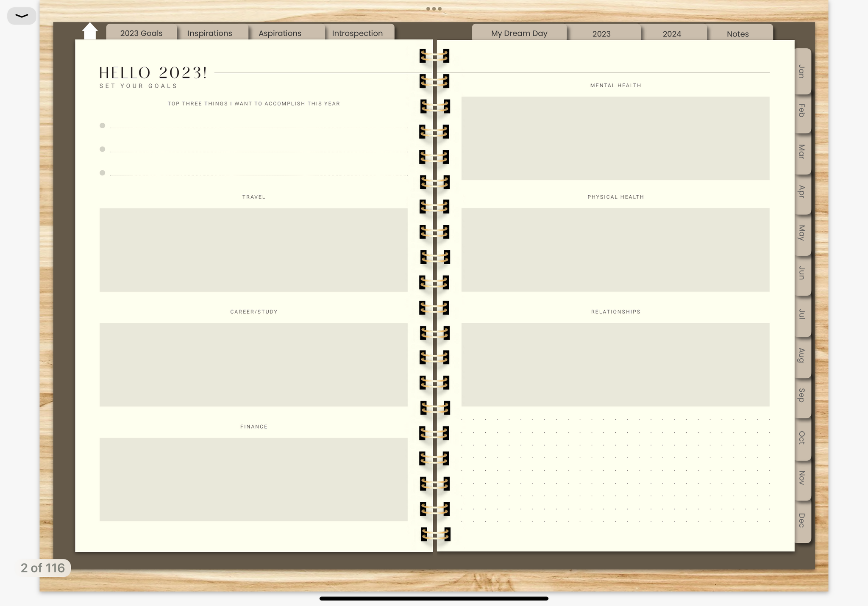Viewport: 868px width, 606px height.
Task: Go to the Aspirations tab
Action: pyautogui.click(x=280, y=33)
